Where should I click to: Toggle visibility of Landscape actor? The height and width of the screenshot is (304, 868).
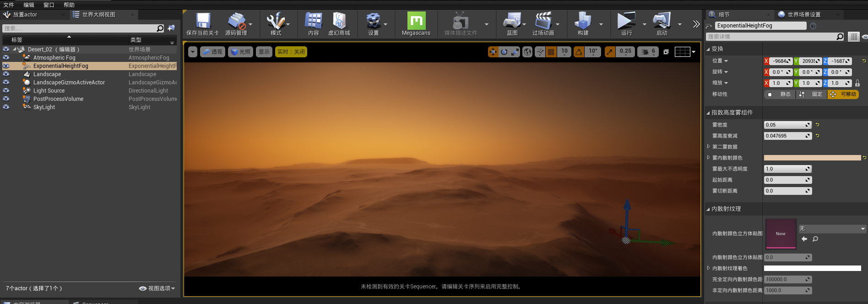point(6,74)
